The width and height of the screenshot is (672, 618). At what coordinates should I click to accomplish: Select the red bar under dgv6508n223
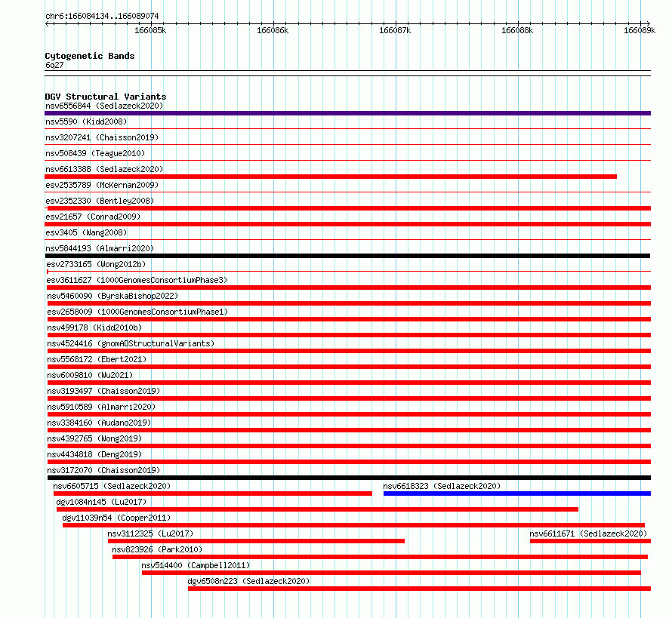(419, 589)
